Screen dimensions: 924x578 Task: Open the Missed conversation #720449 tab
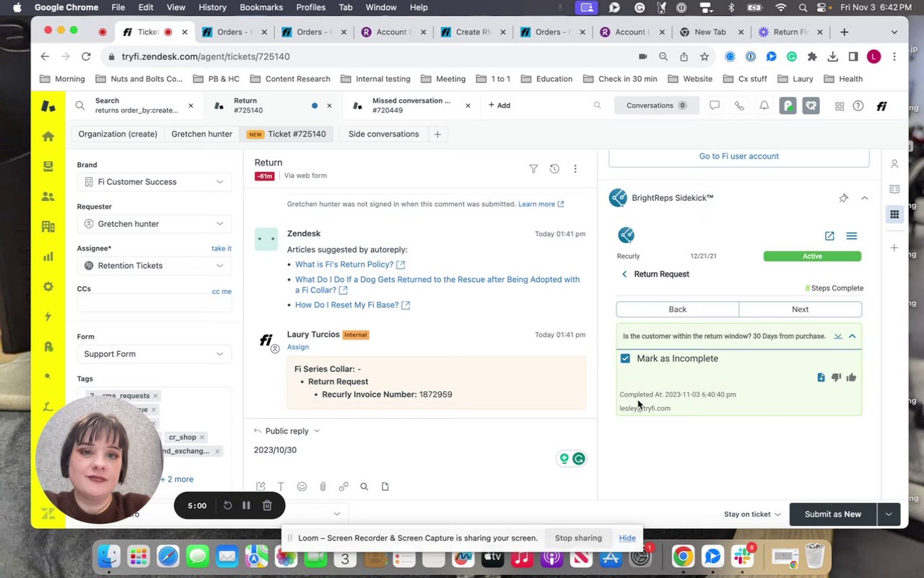pyautogui.click(x=411, y=105)
